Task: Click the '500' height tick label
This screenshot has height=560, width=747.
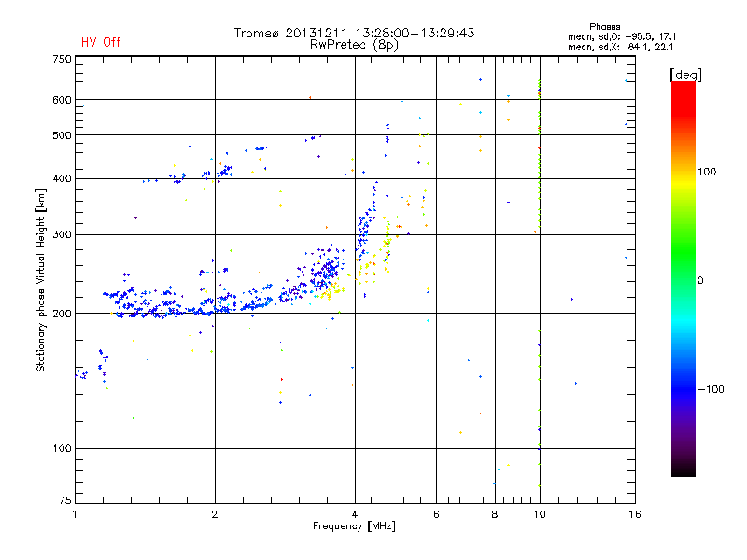Action: click(63, 135)
